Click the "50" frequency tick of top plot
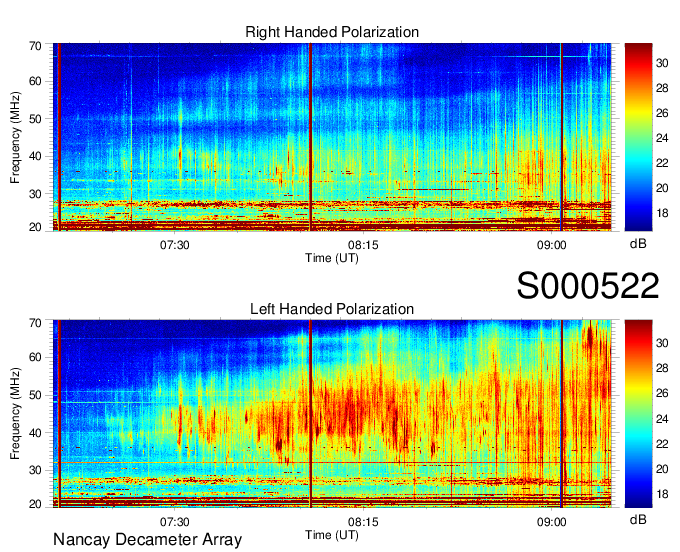This screenshot has height=552, width=680. point(35,119)
